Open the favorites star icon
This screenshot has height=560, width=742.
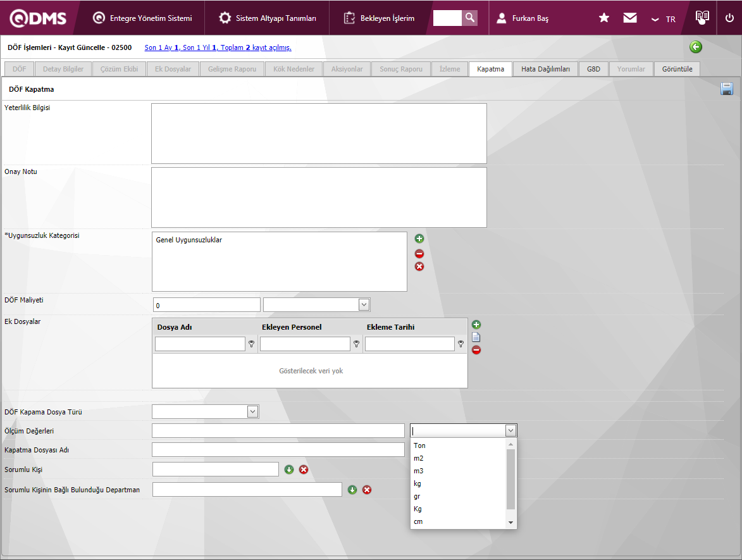(604, 18)
